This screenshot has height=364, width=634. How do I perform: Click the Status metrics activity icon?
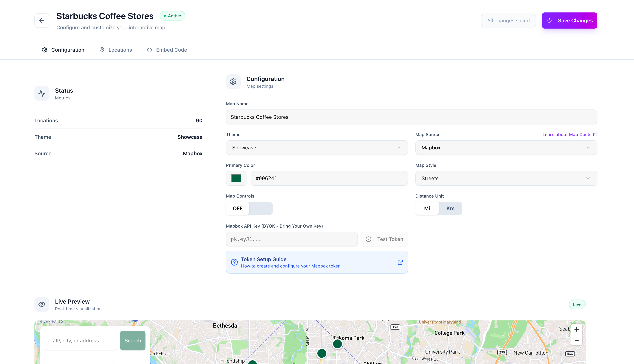(x=42, y=93)
